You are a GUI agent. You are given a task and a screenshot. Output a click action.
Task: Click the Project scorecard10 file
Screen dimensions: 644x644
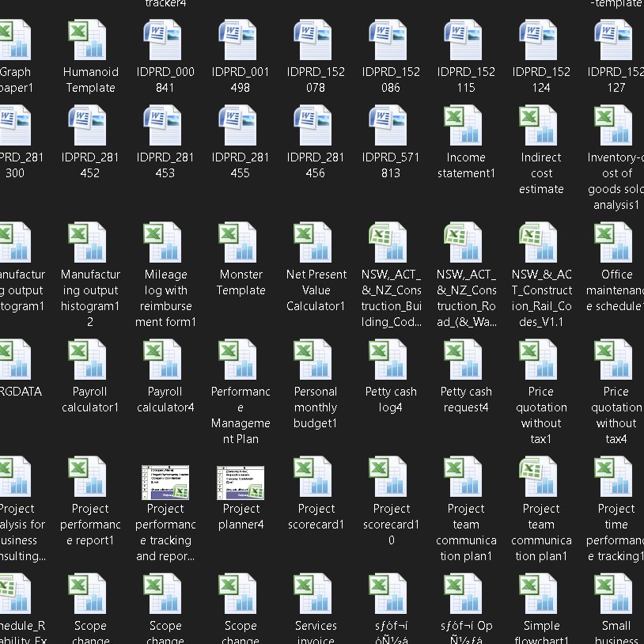(x=390, y=478)
